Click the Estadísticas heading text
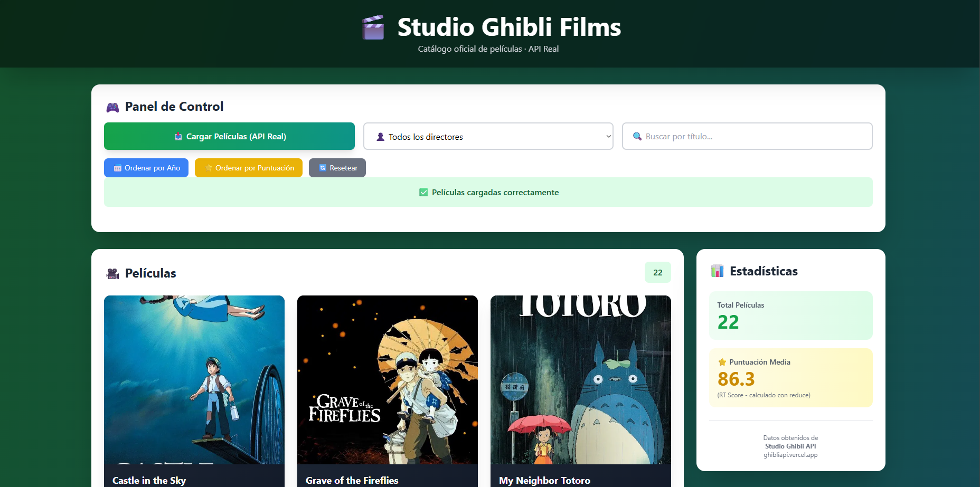This screenshot has width=980, height=487. pos(764,271)
